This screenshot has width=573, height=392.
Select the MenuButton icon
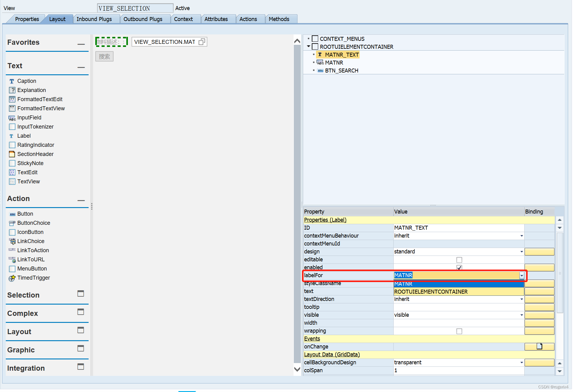pyautogui.click(x=12, y=269)
